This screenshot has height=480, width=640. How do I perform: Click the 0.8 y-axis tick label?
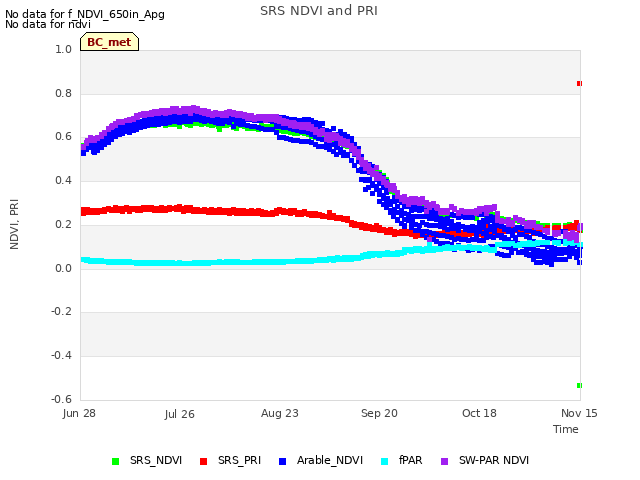pos(64,93)
